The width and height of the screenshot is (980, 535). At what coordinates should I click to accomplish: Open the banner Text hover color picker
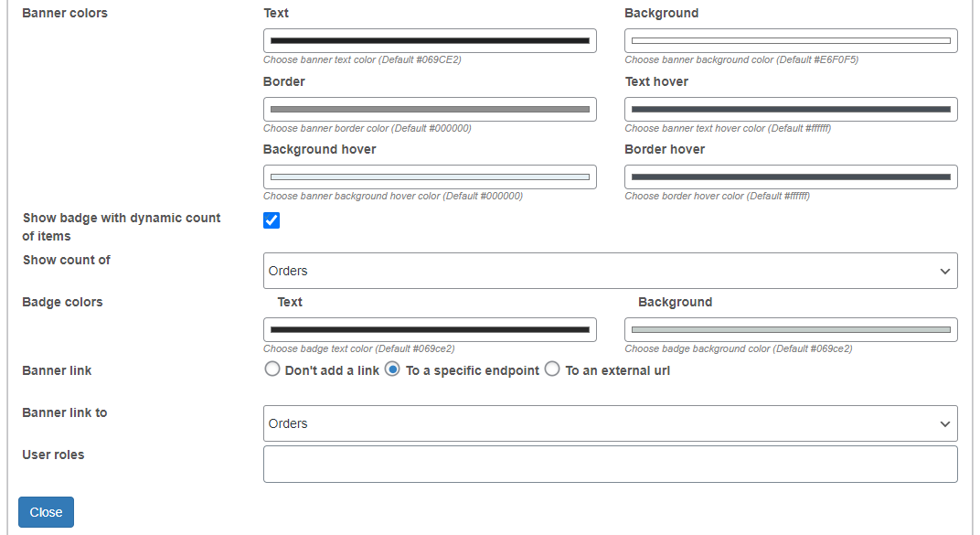(790, 109)
